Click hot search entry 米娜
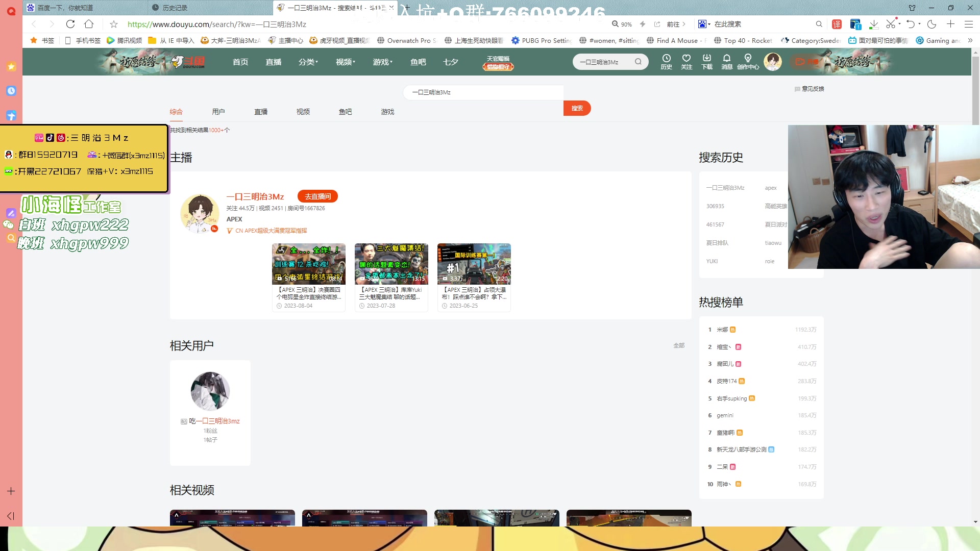Screen dimensions: 980x551 [722, 330]
